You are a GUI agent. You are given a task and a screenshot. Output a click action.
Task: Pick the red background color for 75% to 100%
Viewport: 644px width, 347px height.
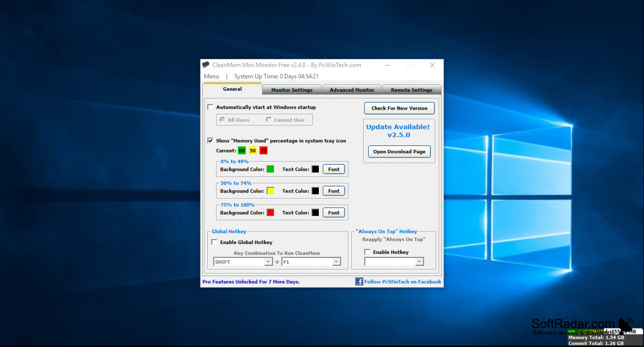271,213
